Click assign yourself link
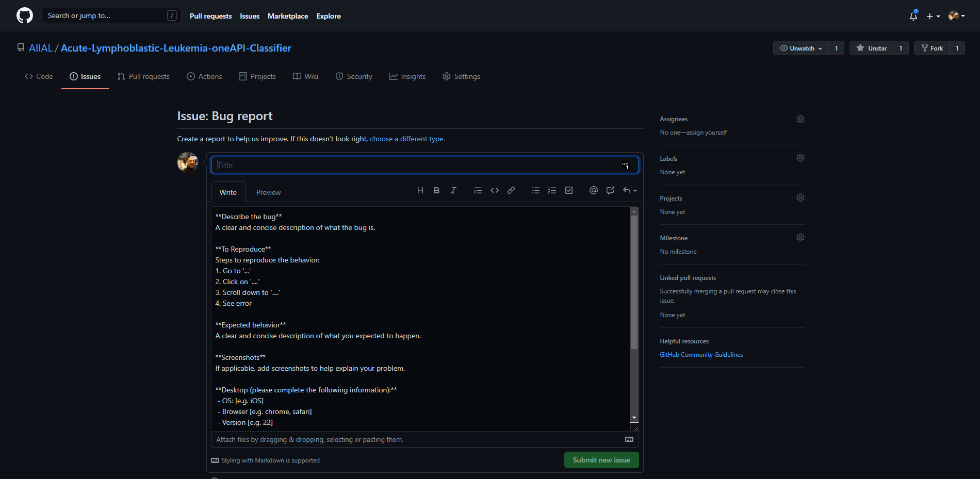This screenshot has width=980, height=479. click(x=707, y=133)
